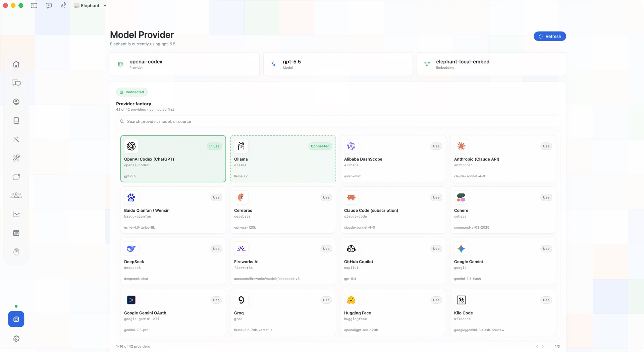Click the "1-16 of 42 providers" footer text
The image size is (644, 352).
coord(133,347)
